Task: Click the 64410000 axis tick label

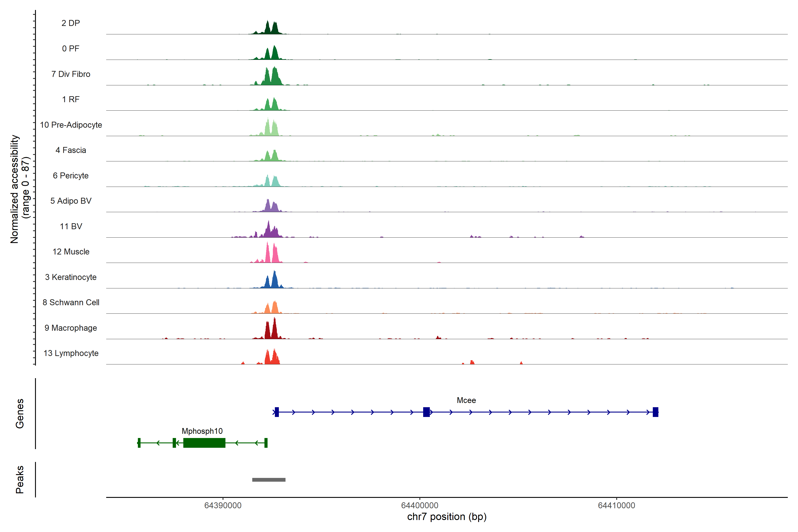Action: tap(616, 506)
